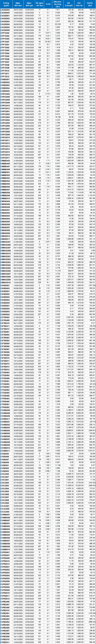Select the CHDB2501 warrant code
This screenshot has height=644, width=96.
5,80
